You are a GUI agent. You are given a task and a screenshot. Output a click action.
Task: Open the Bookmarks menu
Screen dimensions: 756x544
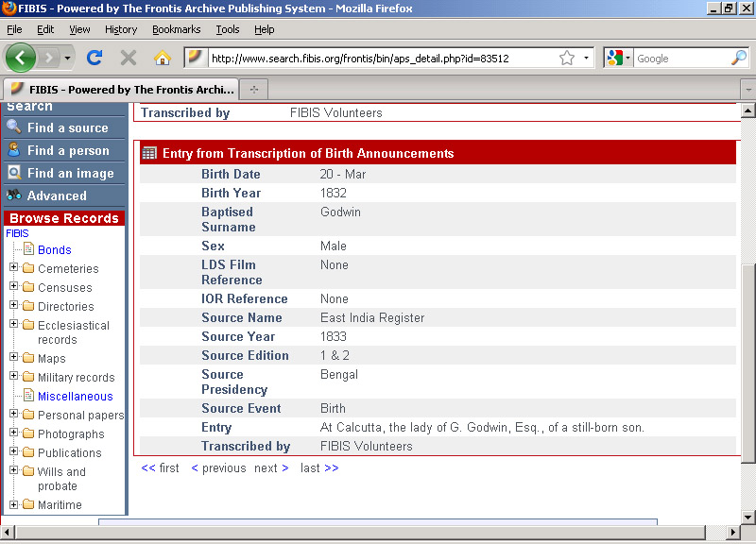177,29
